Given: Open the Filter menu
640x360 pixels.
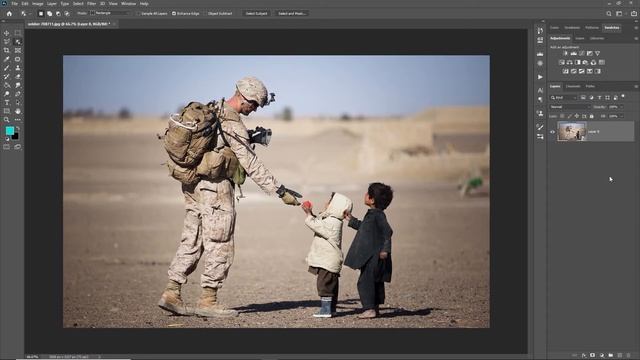Looking at the screenshot, I should 91,4.
